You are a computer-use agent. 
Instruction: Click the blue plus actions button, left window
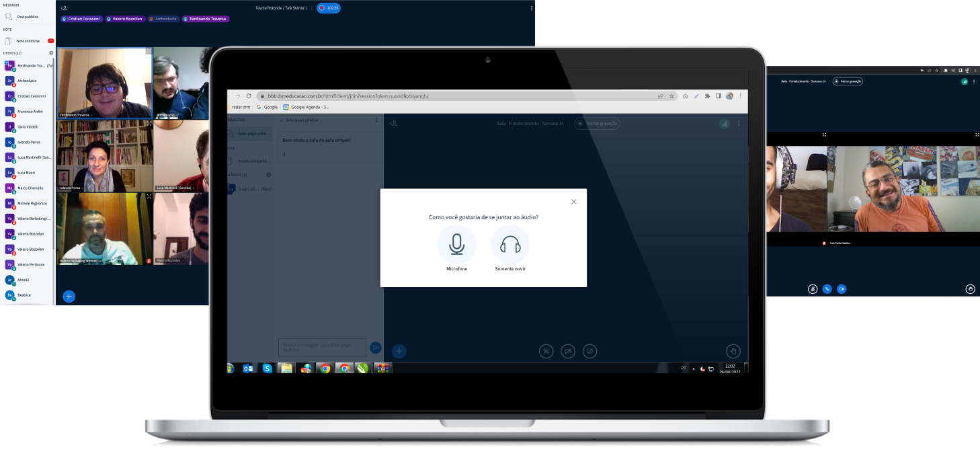[69, 296]
